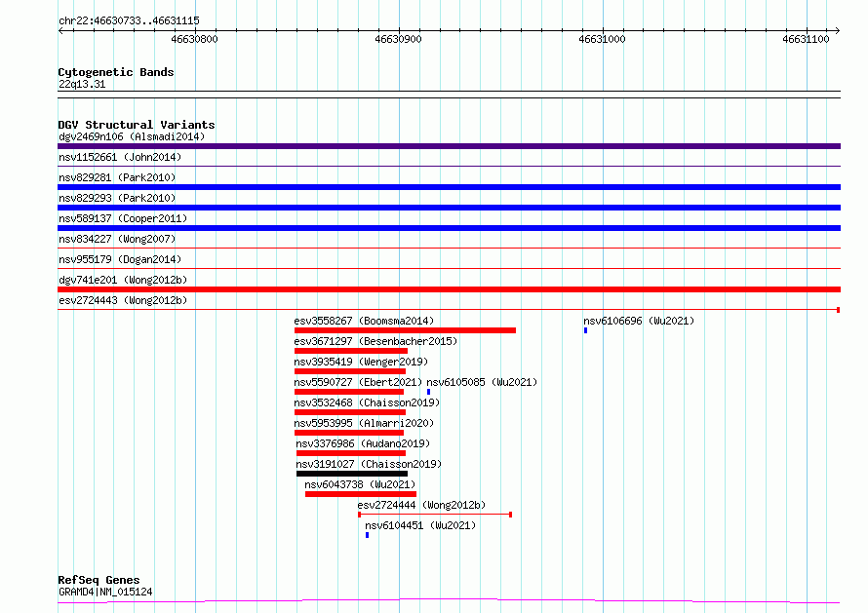The image size is (868, 613).
Task: Click the thin red span under esv2724444
Action: (x=435, y=515)
